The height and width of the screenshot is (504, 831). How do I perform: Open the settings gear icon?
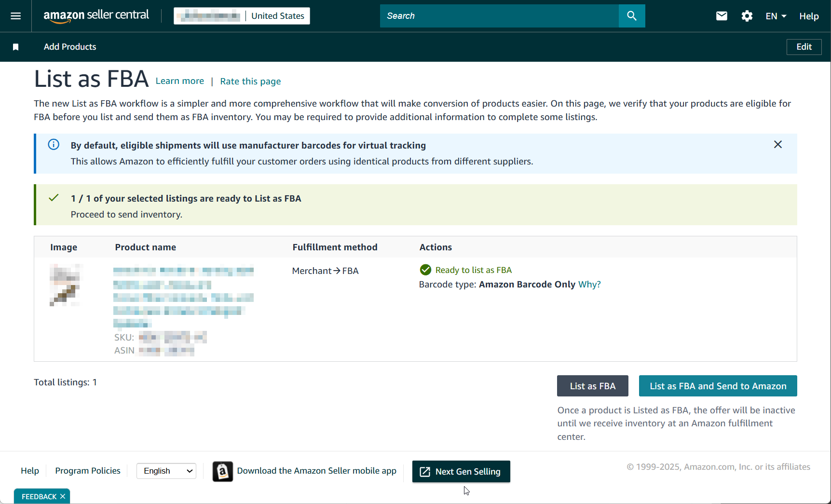point(747,16)
